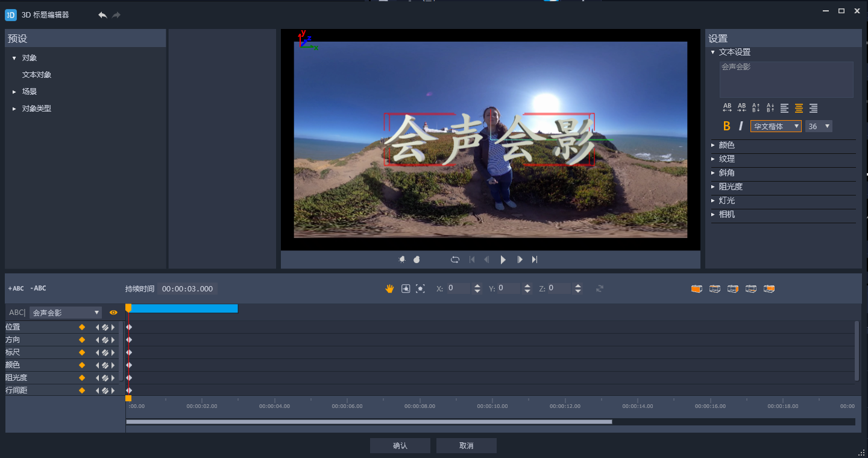Expand the 场景 preset category
Screen dimensions: 868x458
(14, 92)
